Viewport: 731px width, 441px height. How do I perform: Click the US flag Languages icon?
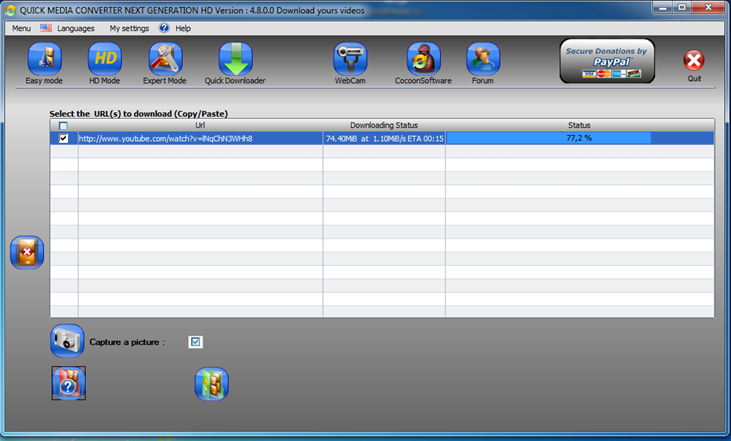[46, 28]
